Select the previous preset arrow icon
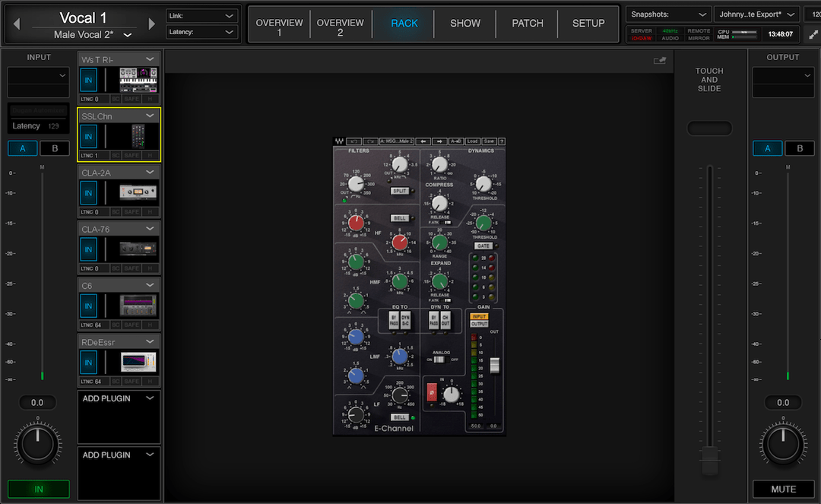This screenshot has height=504, width=821. click(423, 141)
